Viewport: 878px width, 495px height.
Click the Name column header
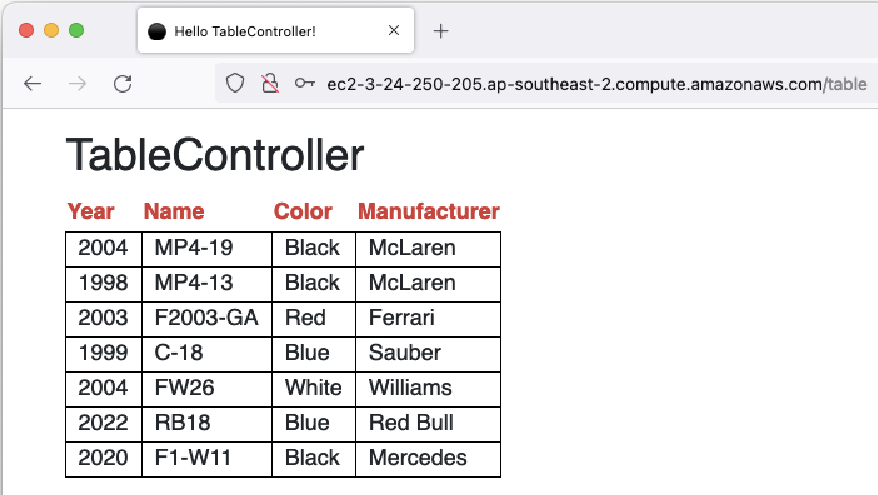[174, 212]
